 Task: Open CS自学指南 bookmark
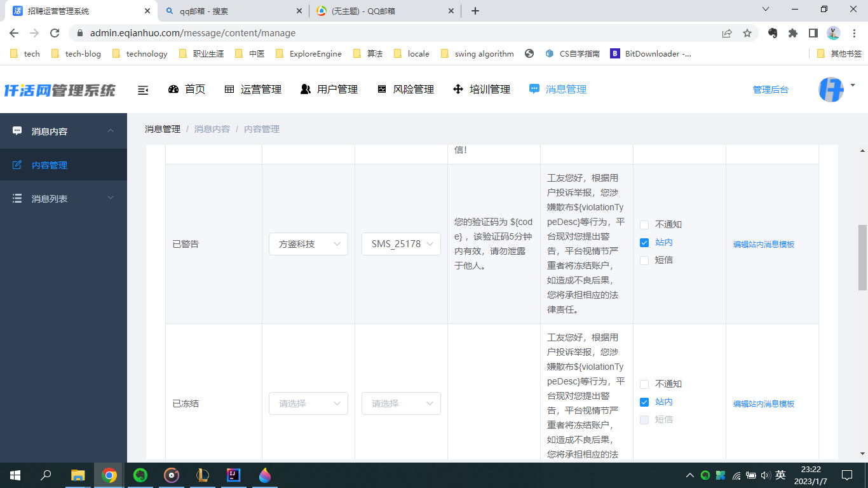(573, 54)
